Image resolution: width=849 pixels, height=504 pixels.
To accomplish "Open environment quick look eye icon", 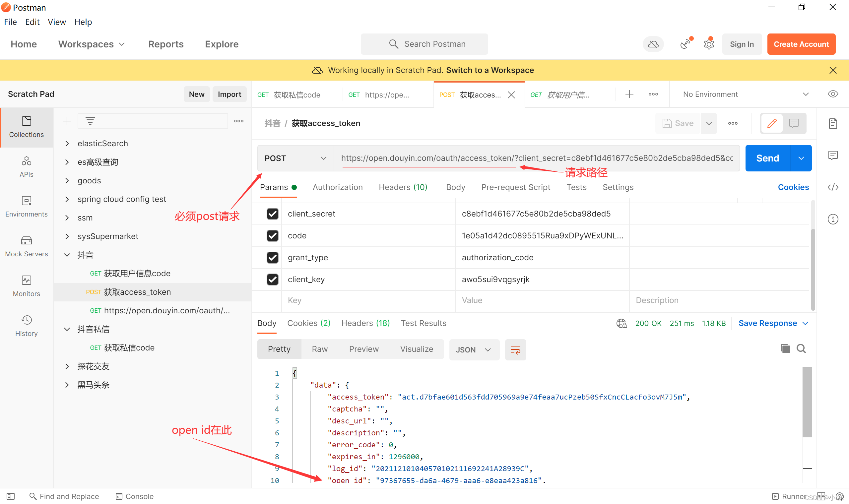I will tap(833, 94).
